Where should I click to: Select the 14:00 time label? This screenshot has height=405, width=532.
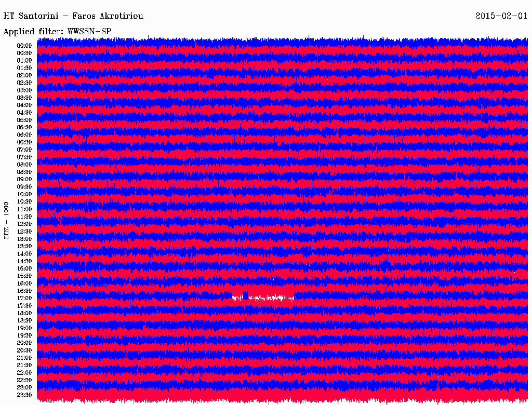[x=24, y=254]
